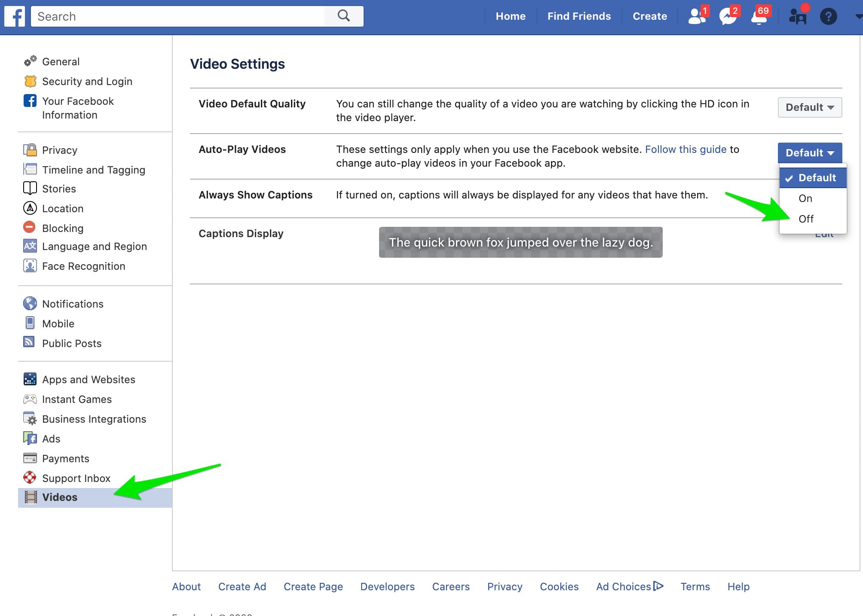Open Create Page footer link
The image size is (863, 616).
coord(313,587)
